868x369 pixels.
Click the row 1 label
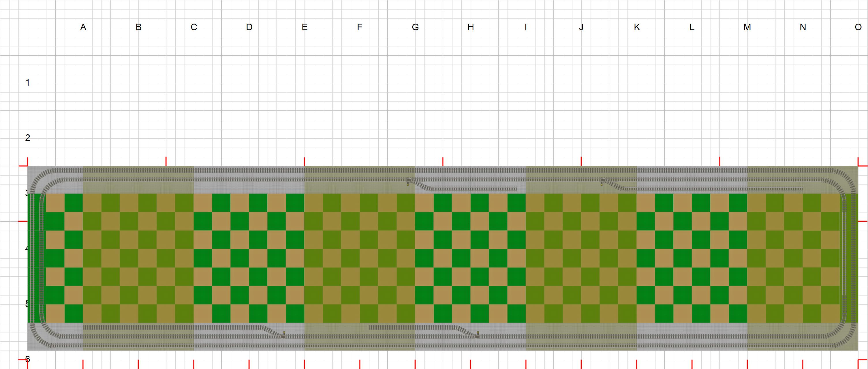click(x=27, y=82)
